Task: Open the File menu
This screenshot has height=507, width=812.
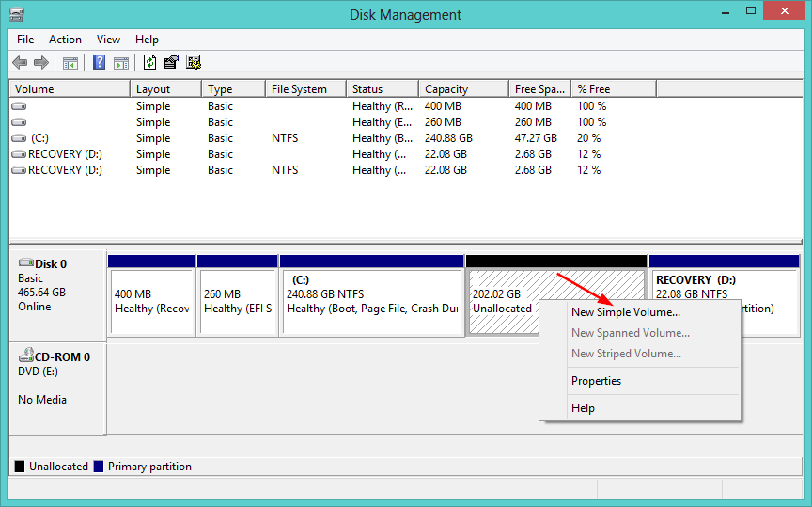Action: [25, 40]
